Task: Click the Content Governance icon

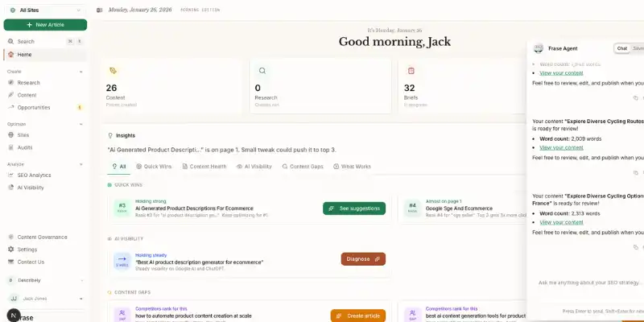Action: (10, 237)
